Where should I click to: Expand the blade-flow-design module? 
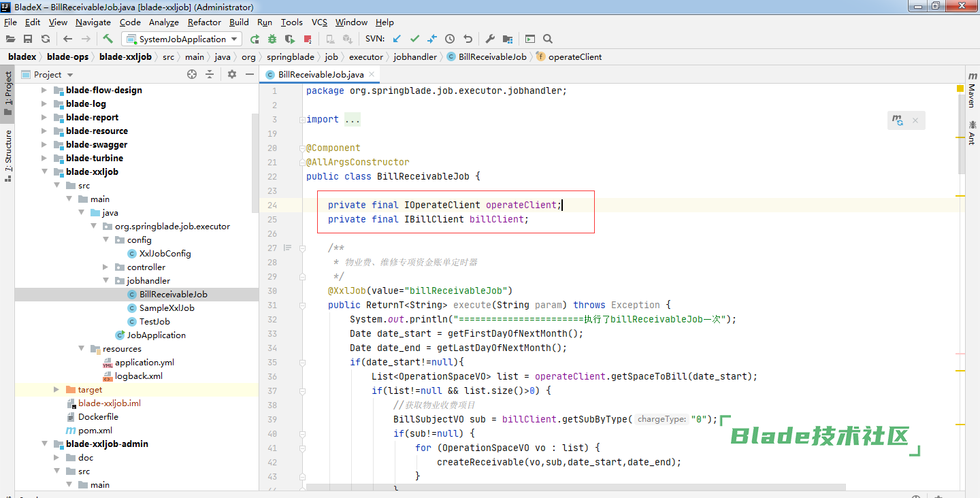(x=44, y=90)
